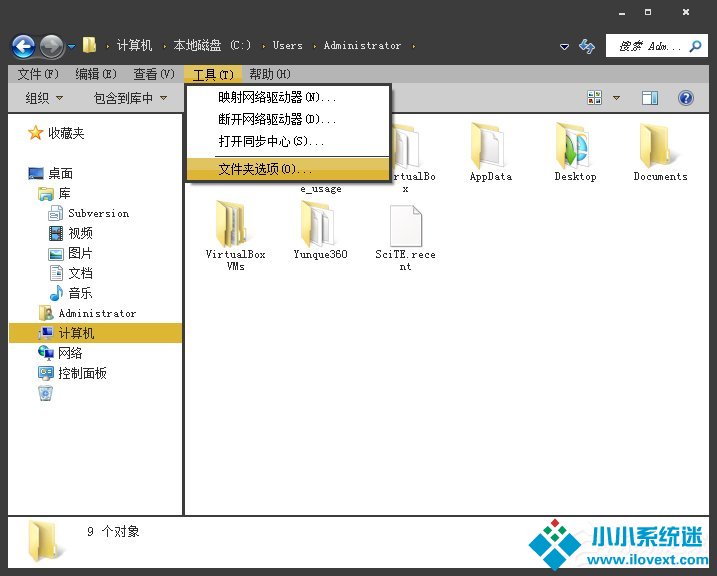Select 库 libraries node
The width and height of the screenshot is (717, 576).
point(54,193)
